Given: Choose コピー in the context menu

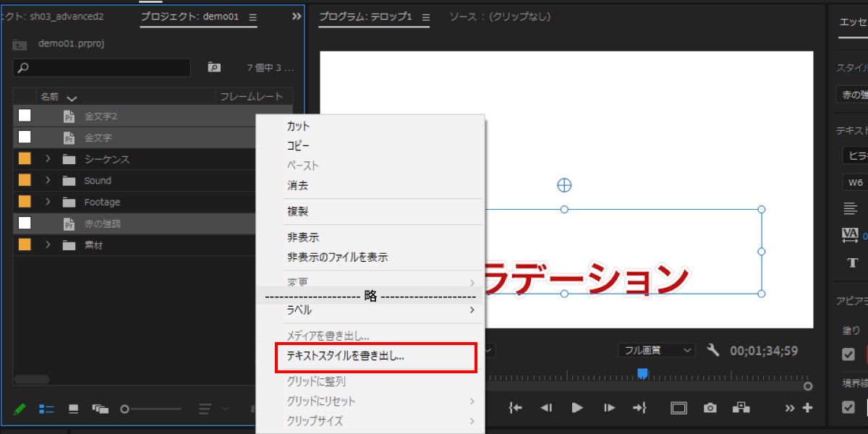Looking at the screenshot, I should (x=298, y=145).
